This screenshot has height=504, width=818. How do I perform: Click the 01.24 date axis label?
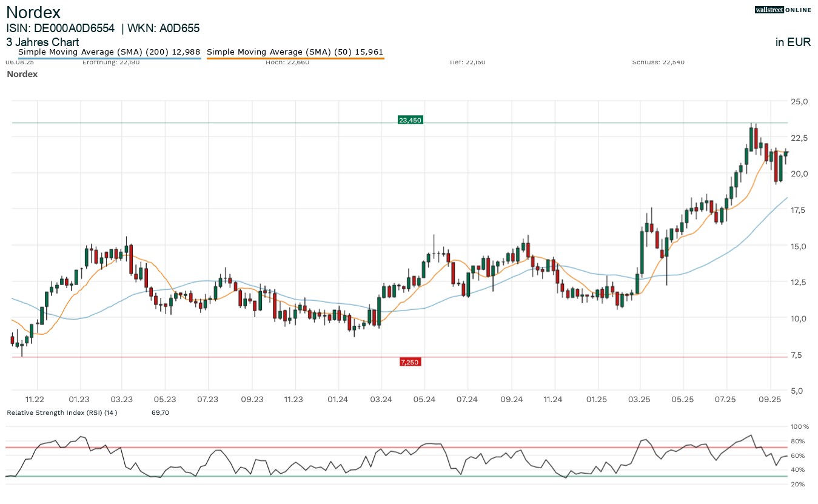coord(338,400)
